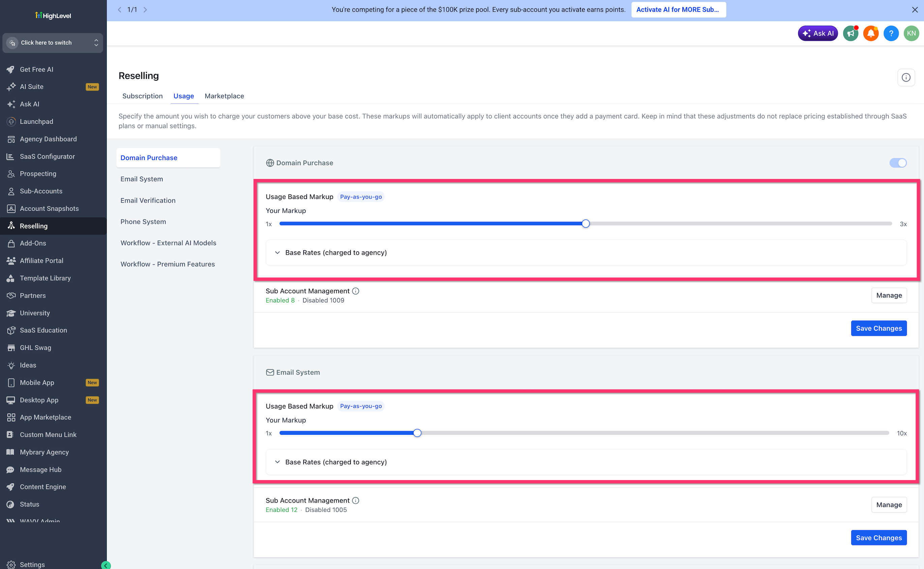Image resolution: width=924 pixels, height=569 pixels.
Task: Switch to the Marketplace tab
Action: tap(224, 96)
